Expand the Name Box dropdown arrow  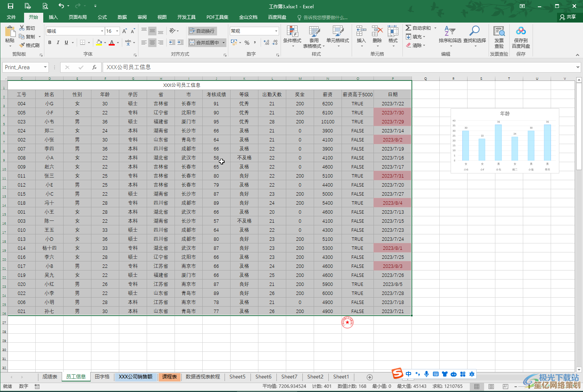(45, 67)
